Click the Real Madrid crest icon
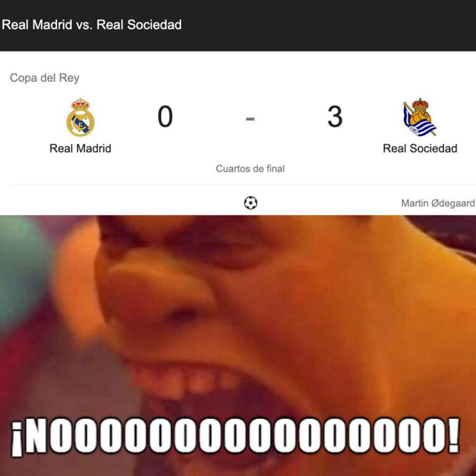This screenshot has width=476, height=476. [81, 117]
